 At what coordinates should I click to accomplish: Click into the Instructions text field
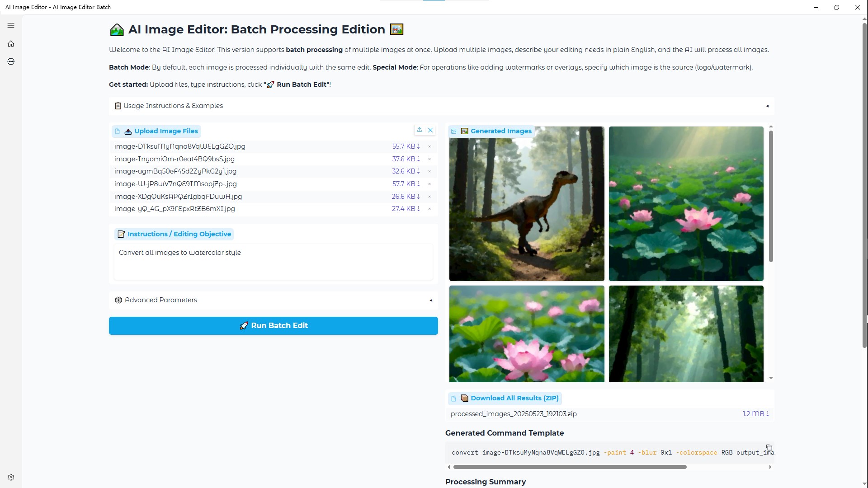[273, 262]
